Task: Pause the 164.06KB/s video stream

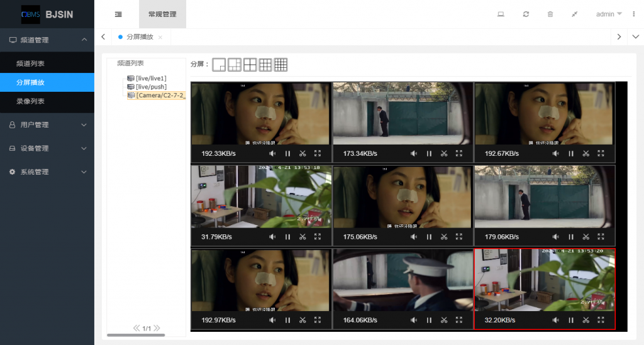Action: [429, 320]
